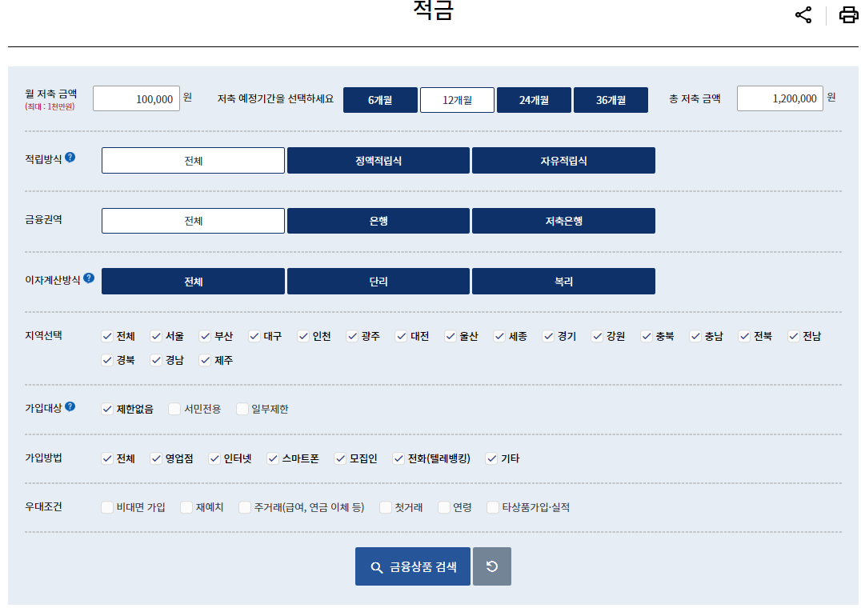
Task: Enable the 서민전용 eligibility checkbox
Action: (173, 408)
